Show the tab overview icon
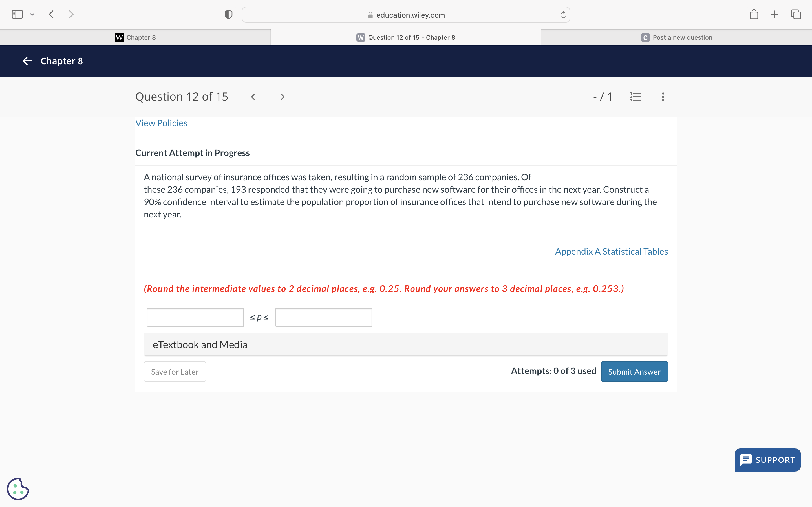Screen dimensions: 812x507 point(796,14)
